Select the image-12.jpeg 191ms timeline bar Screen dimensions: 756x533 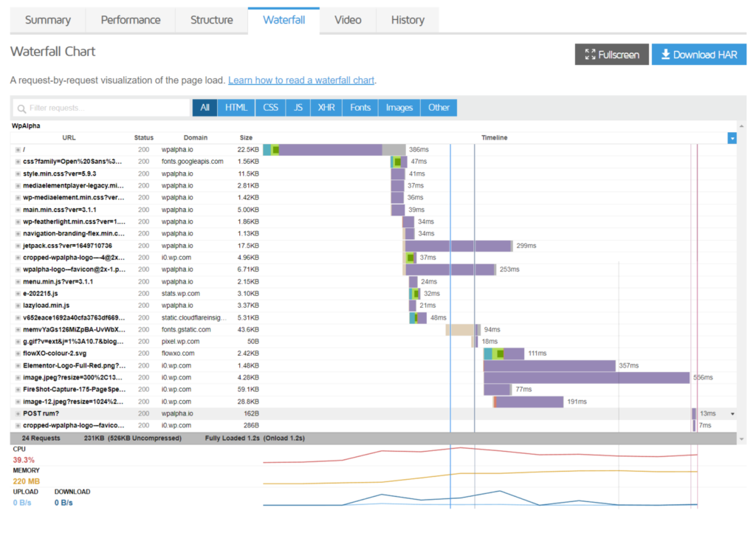[528, 402]
